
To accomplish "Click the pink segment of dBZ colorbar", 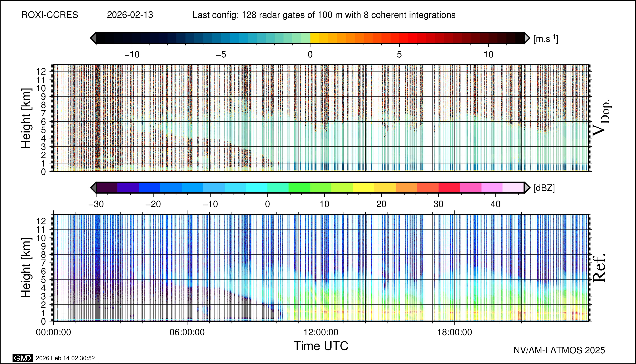I will pyautogui.click(x=470, y=188).
